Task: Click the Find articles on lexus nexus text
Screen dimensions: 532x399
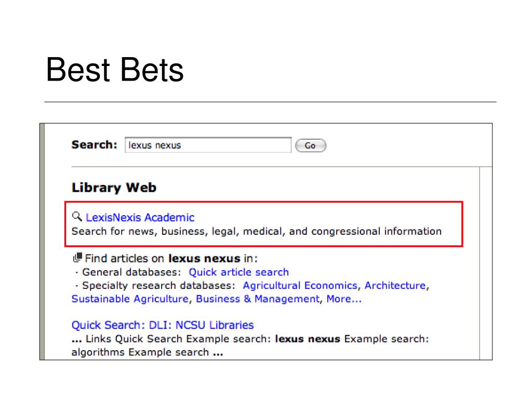Action: pos(171,259)
